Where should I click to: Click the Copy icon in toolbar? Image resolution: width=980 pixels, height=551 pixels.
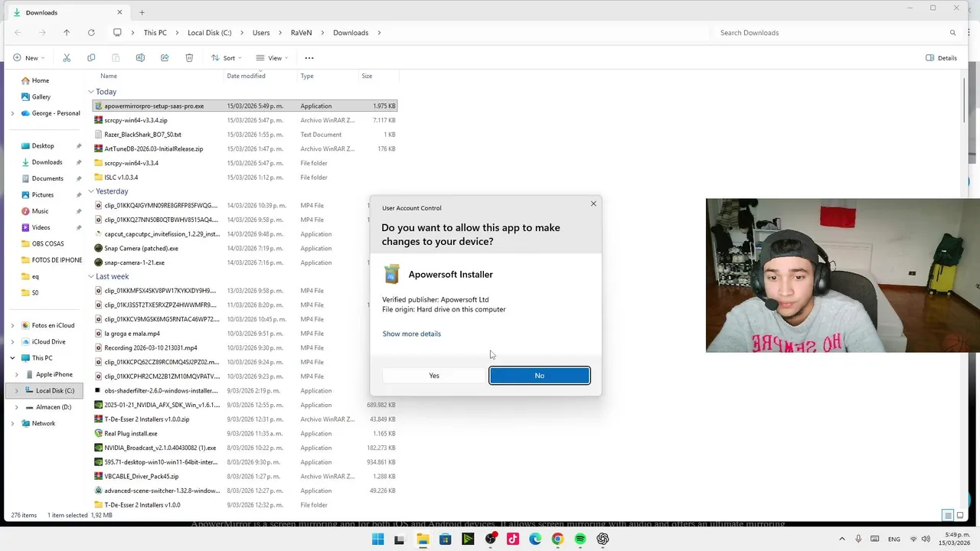[x=91, y=58]
